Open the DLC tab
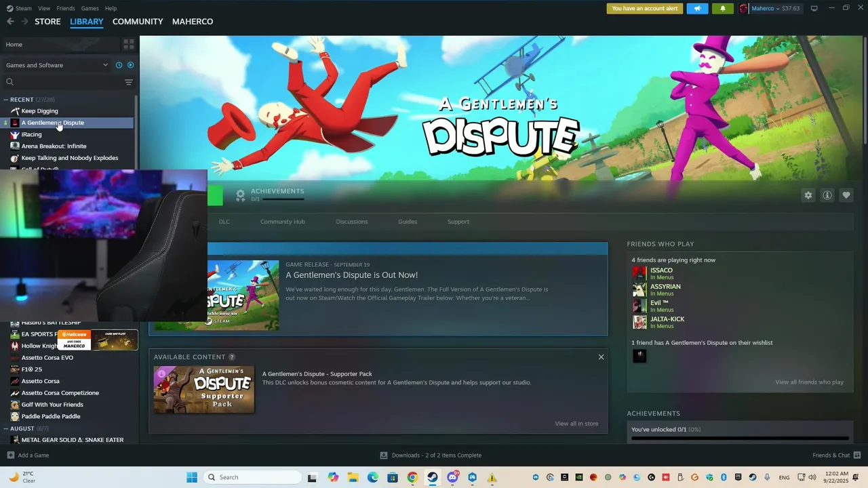The image size is (868, 488). pyautogui.click(x=224, y=222)
